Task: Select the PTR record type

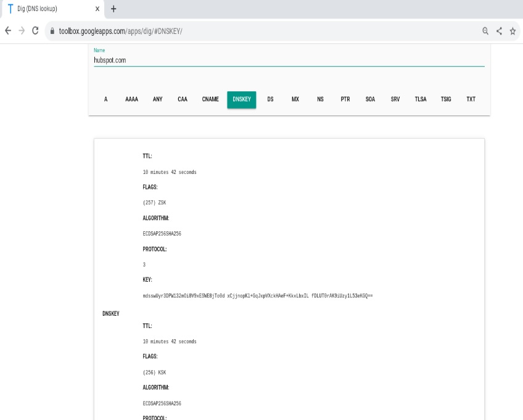Action: tap(345, 99)
